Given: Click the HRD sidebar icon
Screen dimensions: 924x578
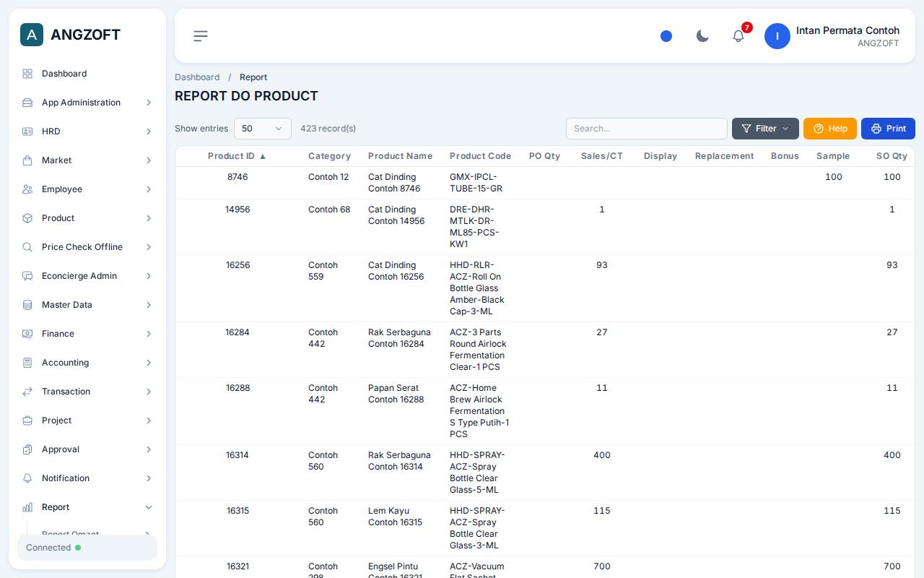Looking at the screenshot, I should 27,131.
